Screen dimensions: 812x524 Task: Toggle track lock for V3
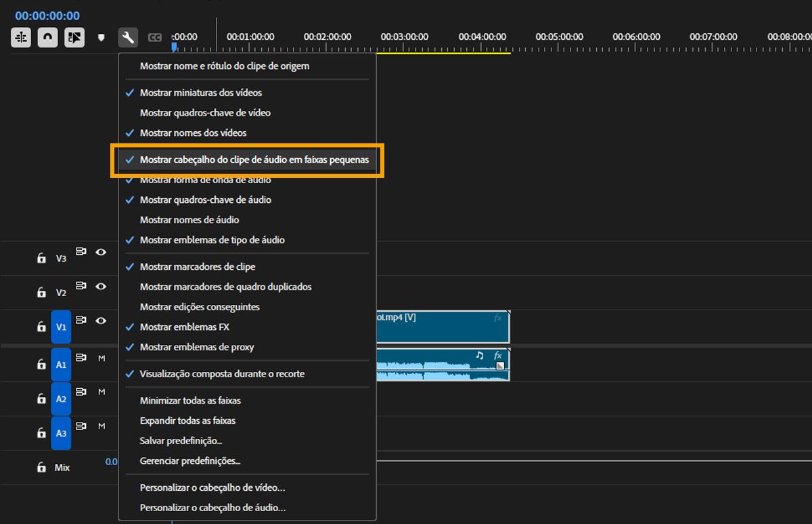41,258
